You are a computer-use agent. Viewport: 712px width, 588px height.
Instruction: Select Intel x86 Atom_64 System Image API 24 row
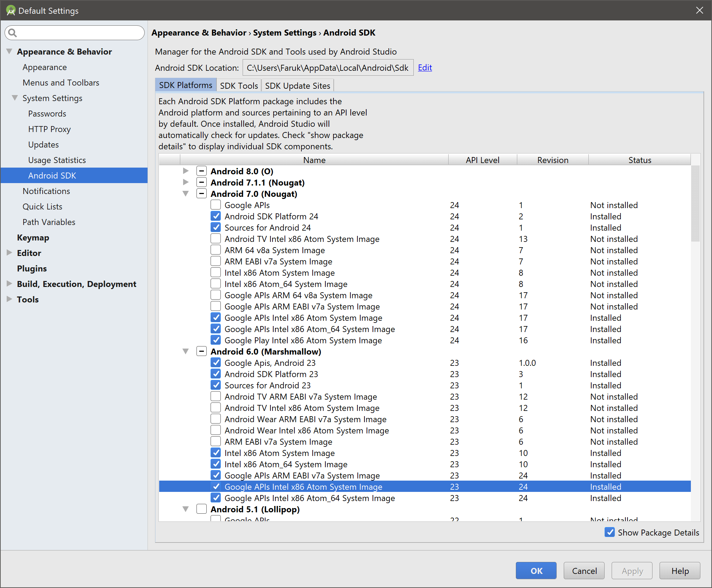[425, 284]
